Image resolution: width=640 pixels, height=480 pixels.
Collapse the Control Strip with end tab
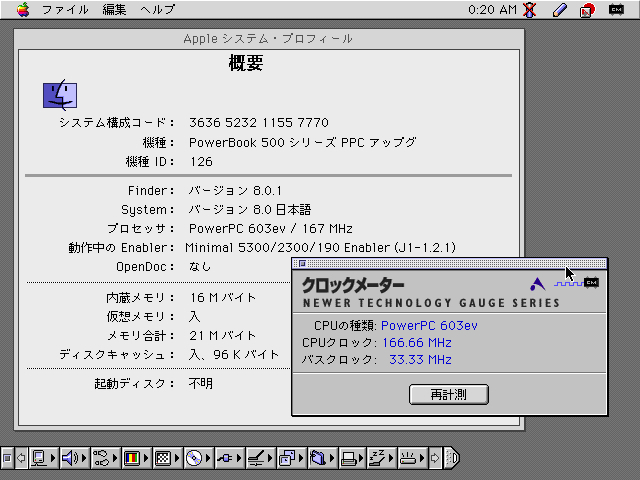click(452, 458)
